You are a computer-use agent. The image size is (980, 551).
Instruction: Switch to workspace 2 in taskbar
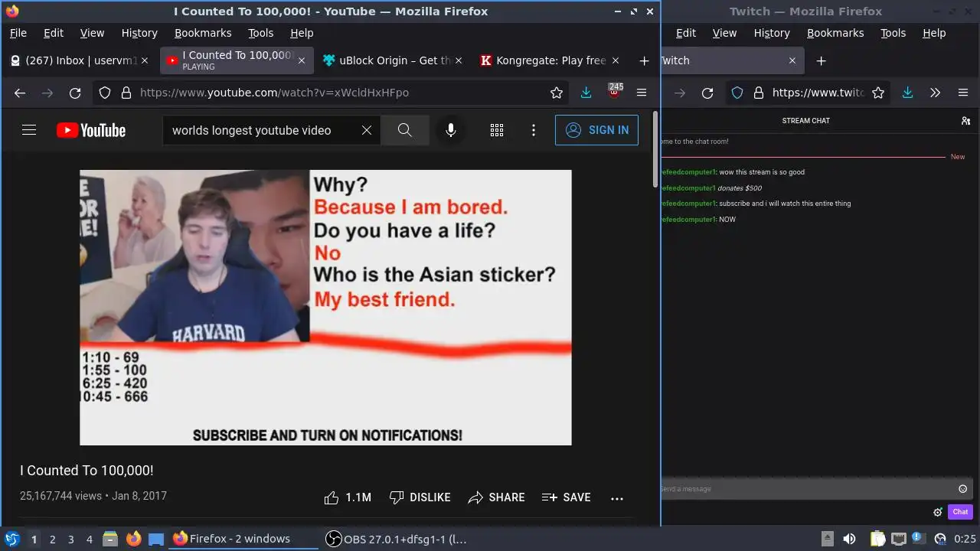52,540
